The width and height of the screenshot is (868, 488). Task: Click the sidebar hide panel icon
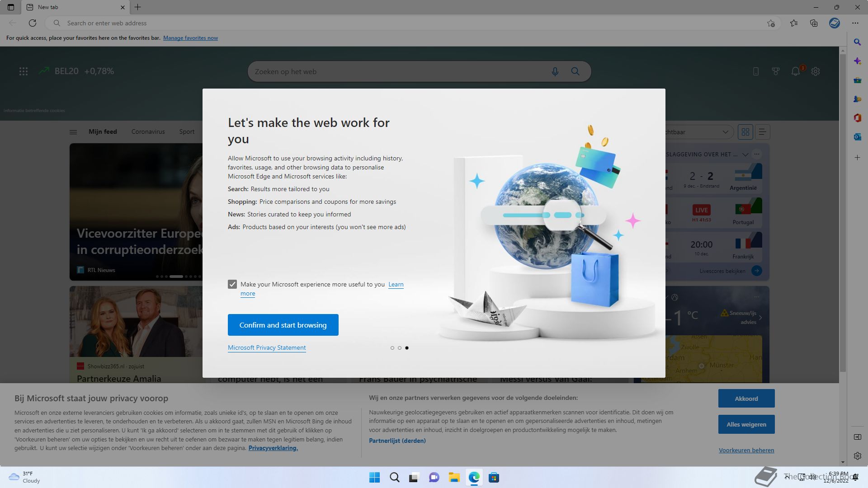tap(857, 437)
